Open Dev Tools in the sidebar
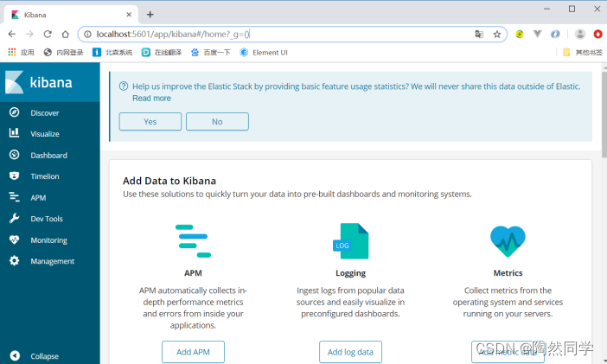 pyautogui.click(x=47, y=219)
